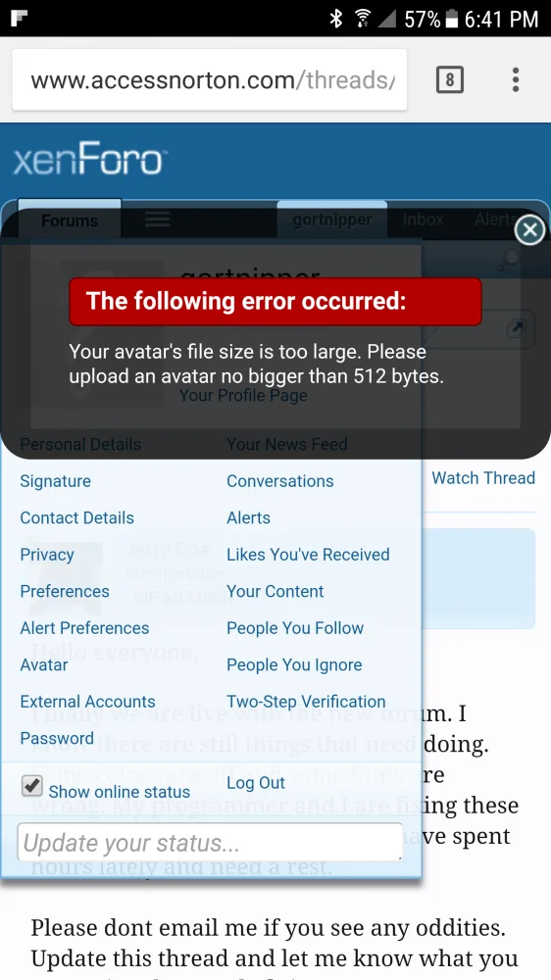The height and width of the screenshot is (980, 551).
Task: Open the Forums tab
Action: click(x=70, y=220)
